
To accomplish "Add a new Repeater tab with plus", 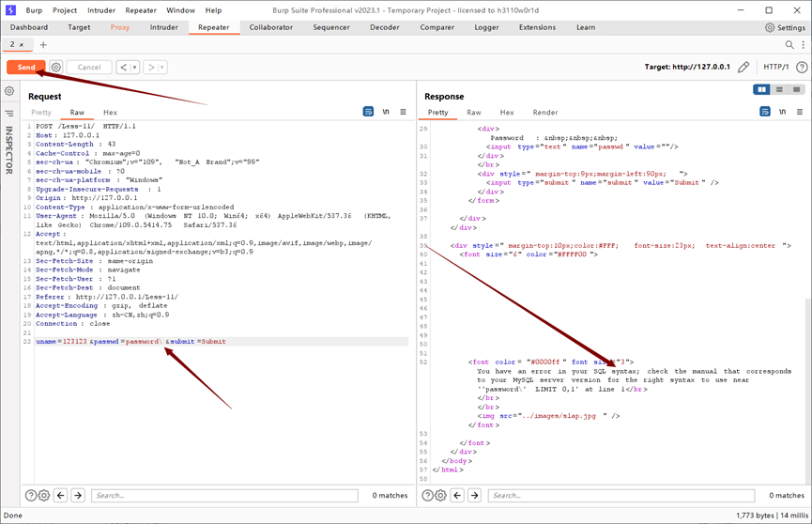I will pos(43,44).
